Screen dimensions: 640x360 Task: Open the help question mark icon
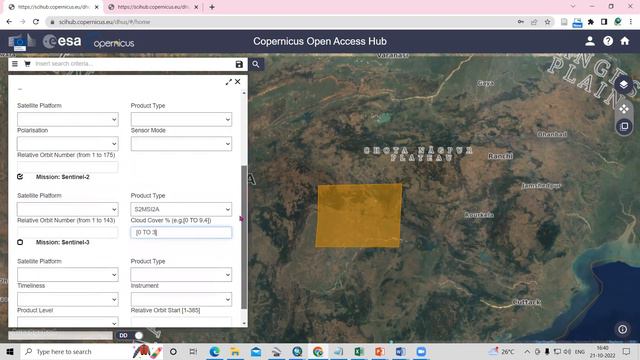click(x=608, y=41)
